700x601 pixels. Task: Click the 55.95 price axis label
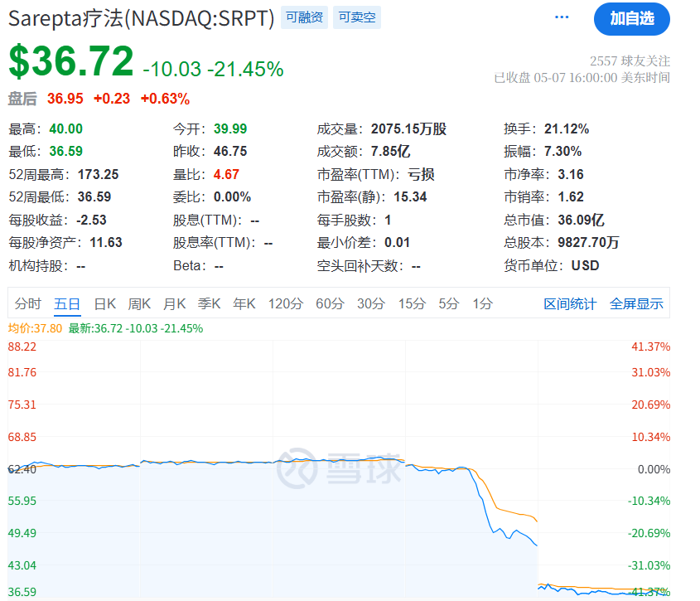click(x=22, y=501)
